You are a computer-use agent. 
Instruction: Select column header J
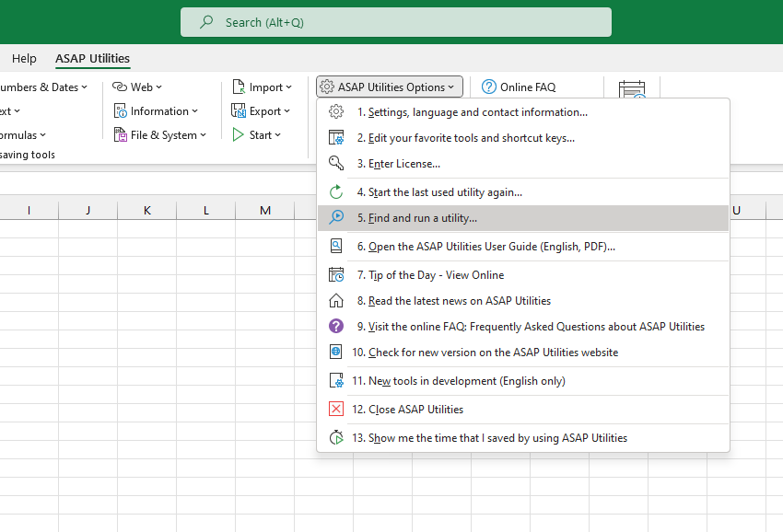[88, 210]
